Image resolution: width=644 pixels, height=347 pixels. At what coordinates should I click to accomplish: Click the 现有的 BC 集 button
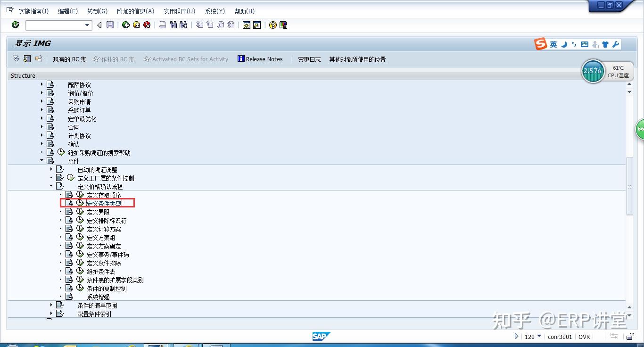pos(69,59)
